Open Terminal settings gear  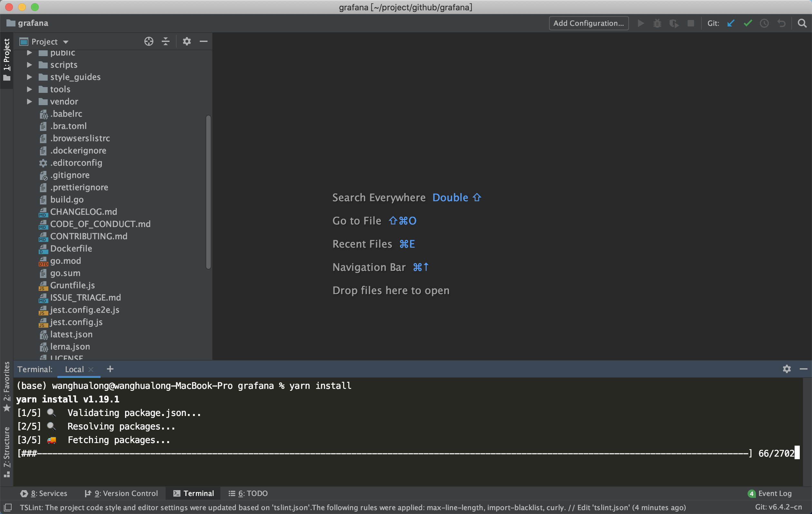point(787,369)
